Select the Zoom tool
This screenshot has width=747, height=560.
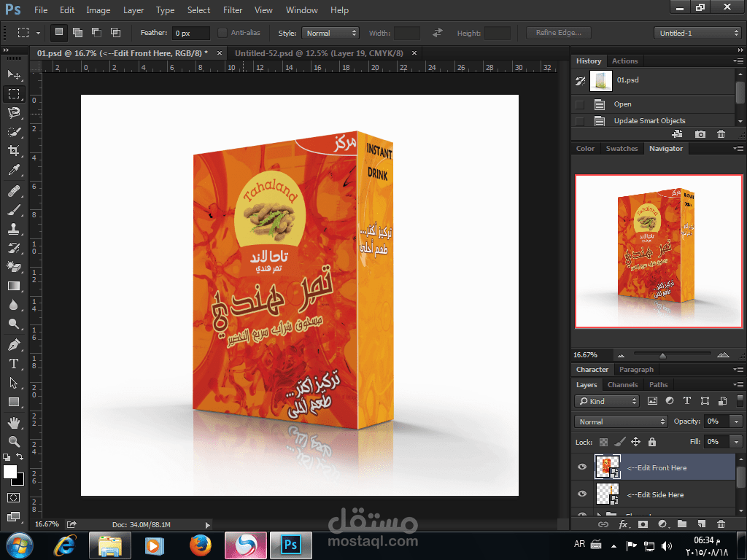[x=13, y=441]
